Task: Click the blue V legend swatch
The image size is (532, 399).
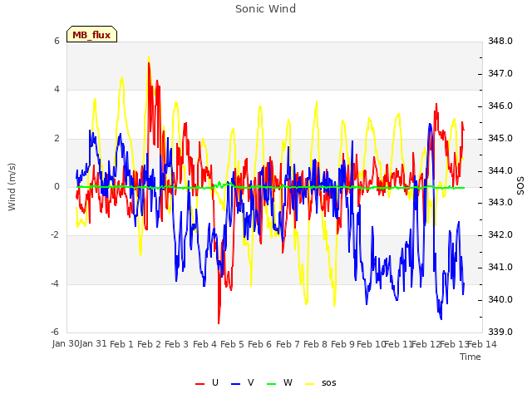Action: 235,384
